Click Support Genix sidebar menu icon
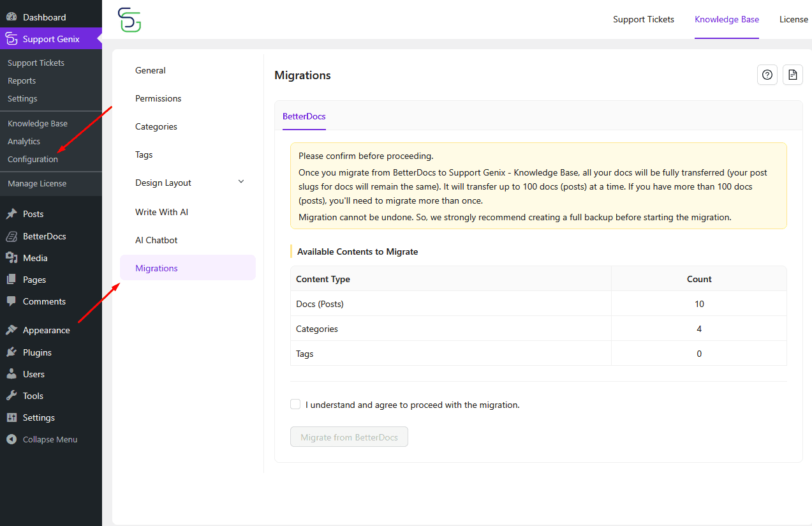The height and width of the screenshot is (526, 812). tap(11, 39)
